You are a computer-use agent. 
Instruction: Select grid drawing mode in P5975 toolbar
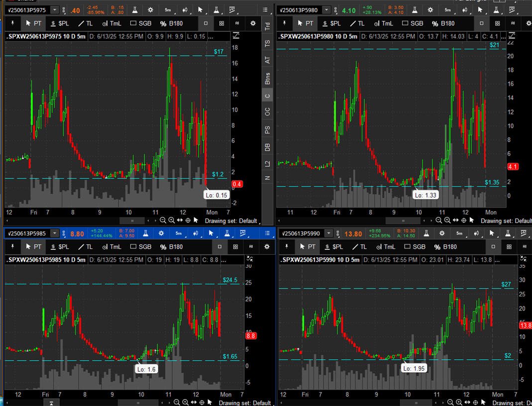(221, 23)
